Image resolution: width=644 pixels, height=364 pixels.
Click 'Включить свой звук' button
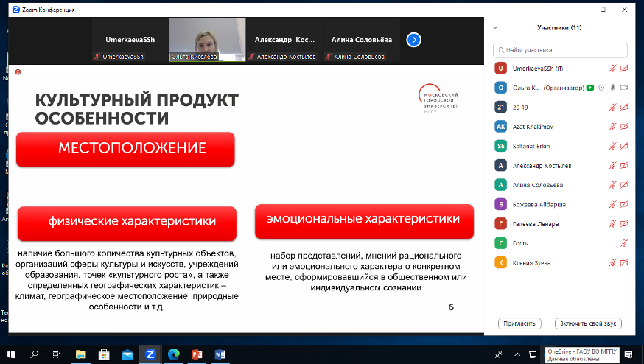589,323
